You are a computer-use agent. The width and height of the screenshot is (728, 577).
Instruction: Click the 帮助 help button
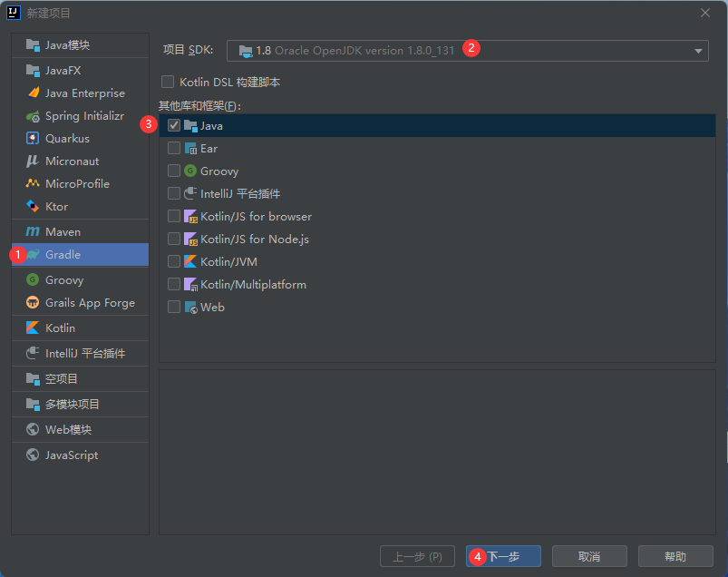point(675,556)
